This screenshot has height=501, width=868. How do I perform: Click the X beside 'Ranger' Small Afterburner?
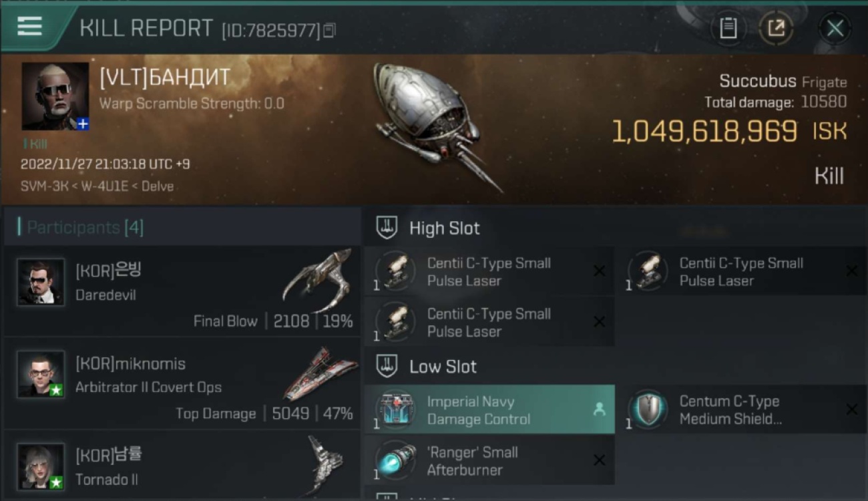coord(599,460)
